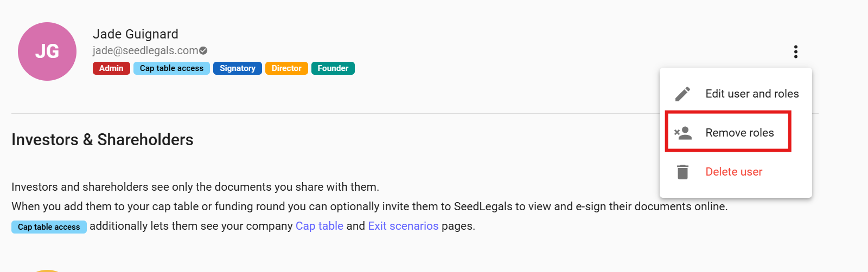The width and height of the screenshot is (868, 272).
Task: Click the pencil icon for editing user
Action: (x=682, y=94)
